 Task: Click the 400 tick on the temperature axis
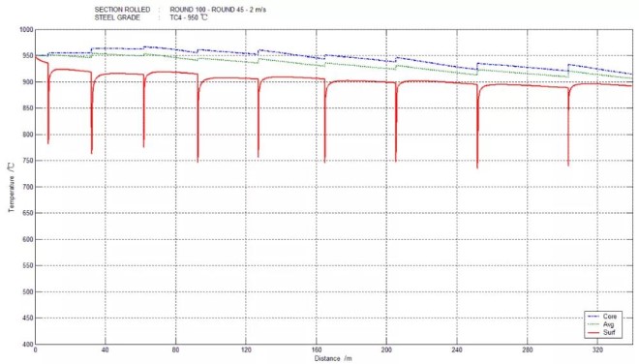[x=27, y=345]
